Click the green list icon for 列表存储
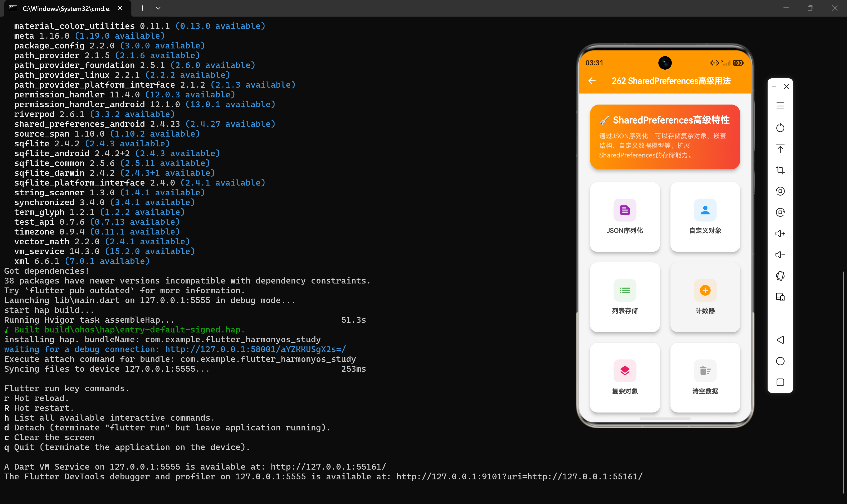 click(625, 290)
